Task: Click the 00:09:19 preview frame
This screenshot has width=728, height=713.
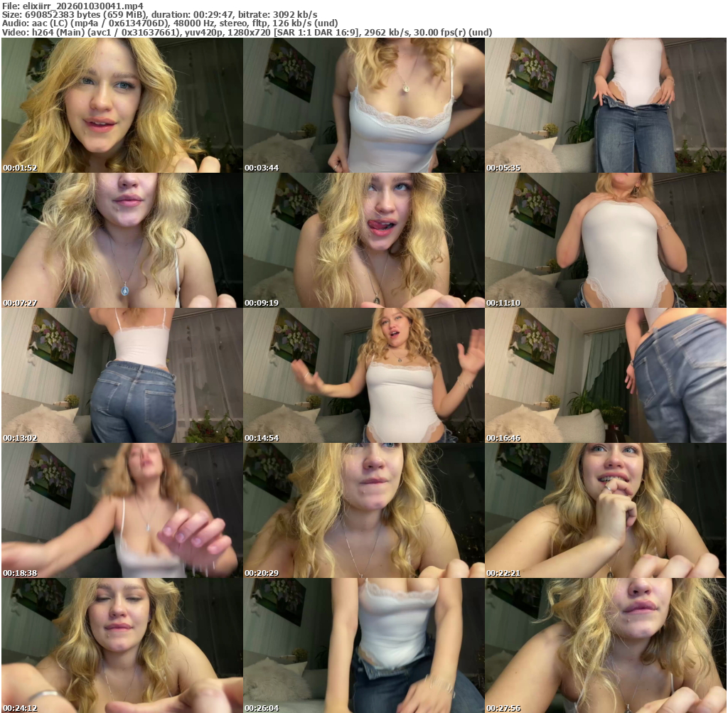Action: click(x=364, y=240)
